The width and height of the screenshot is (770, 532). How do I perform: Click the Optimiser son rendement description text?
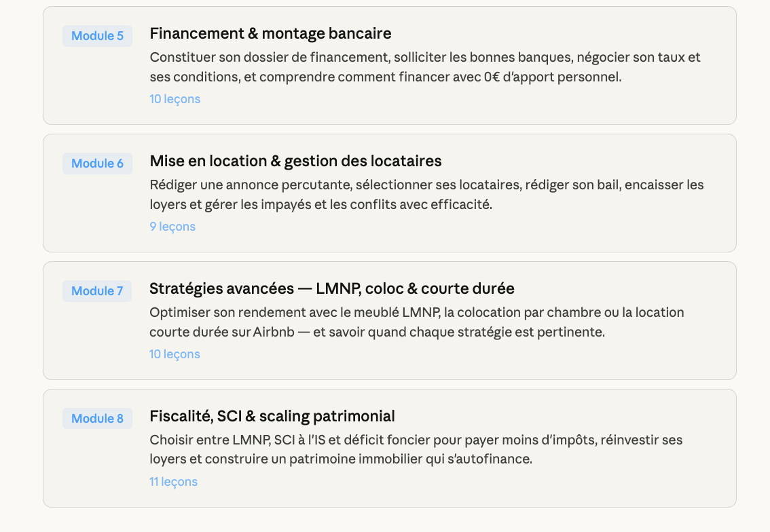tap(416, 322)
